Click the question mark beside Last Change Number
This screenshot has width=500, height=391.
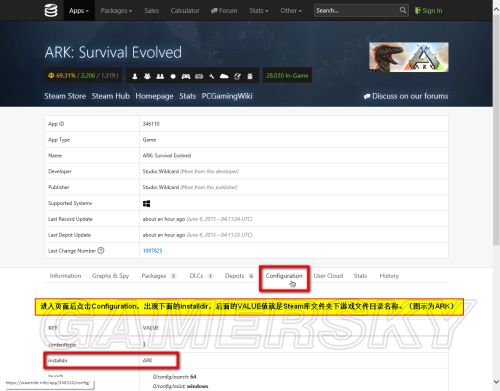pos(101,250)
